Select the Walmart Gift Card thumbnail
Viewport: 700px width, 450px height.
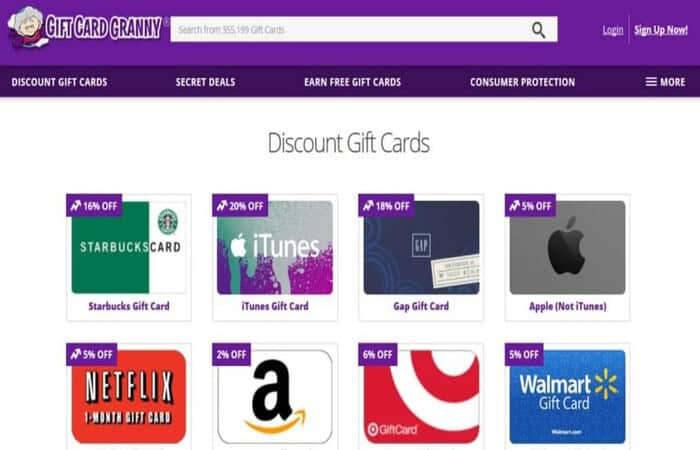[x=567, y=396]
